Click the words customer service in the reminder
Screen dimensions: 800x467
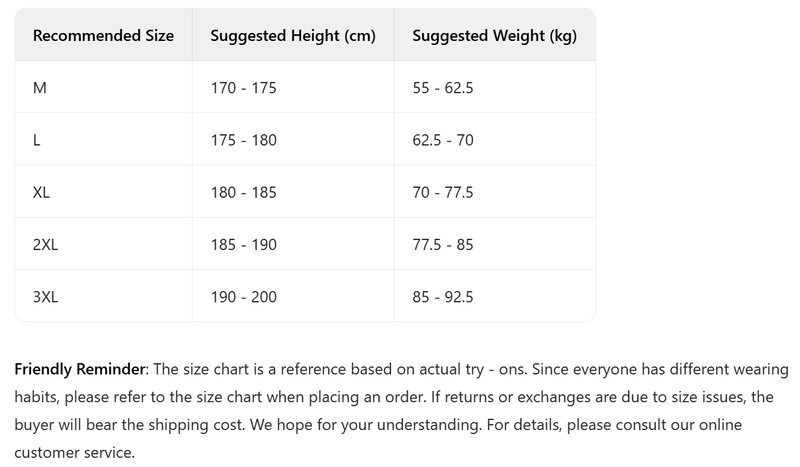(x=73, y=452)
